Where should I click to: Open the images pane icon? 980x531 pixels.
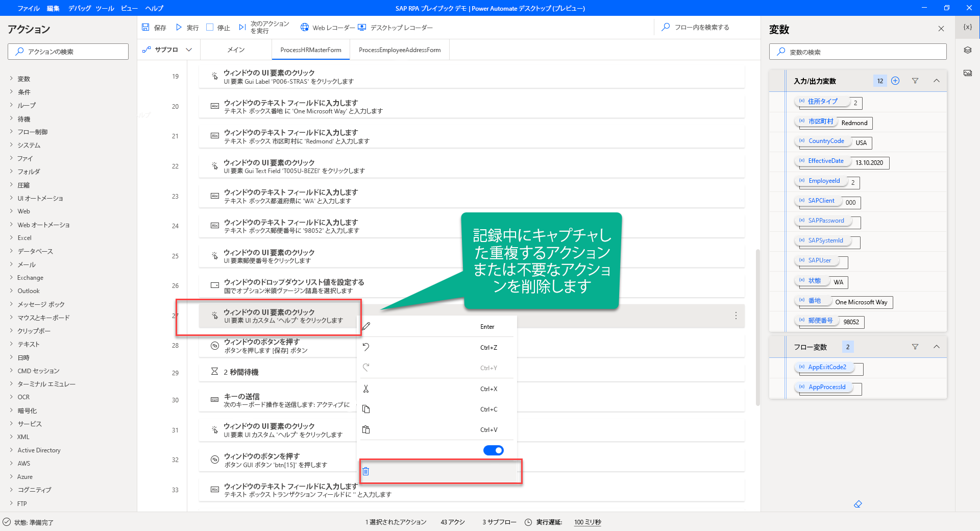pyautogui.click(x=967, y=73)
